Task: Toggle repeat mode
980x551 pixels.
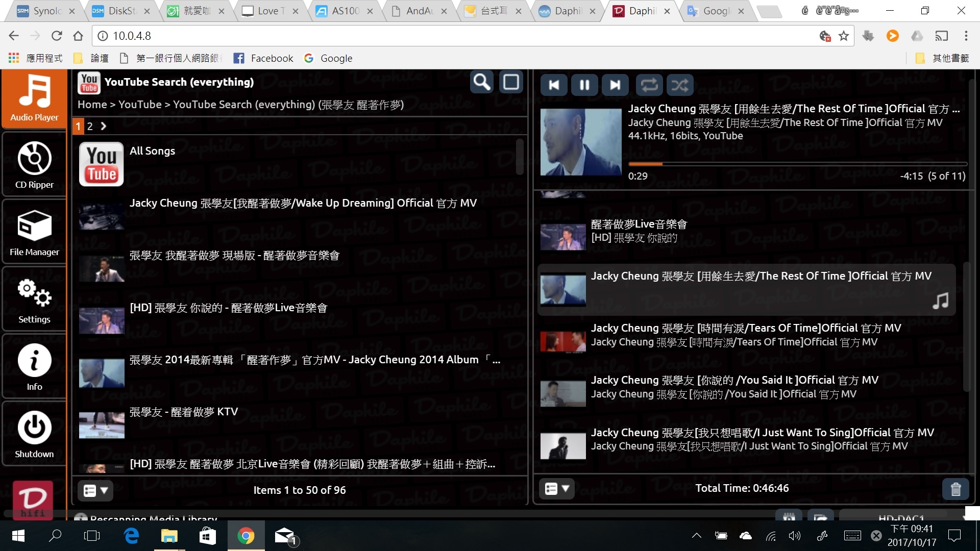Action: (x=649, y=85)
